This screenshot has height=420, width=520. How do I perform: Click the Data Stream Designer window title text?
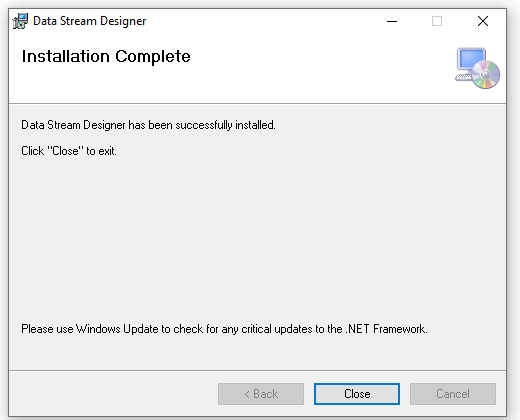[90, 21]
